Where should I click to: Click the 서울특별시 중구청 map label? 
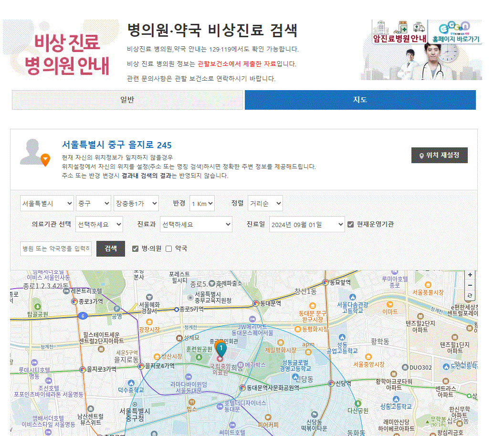pos(135,415)
